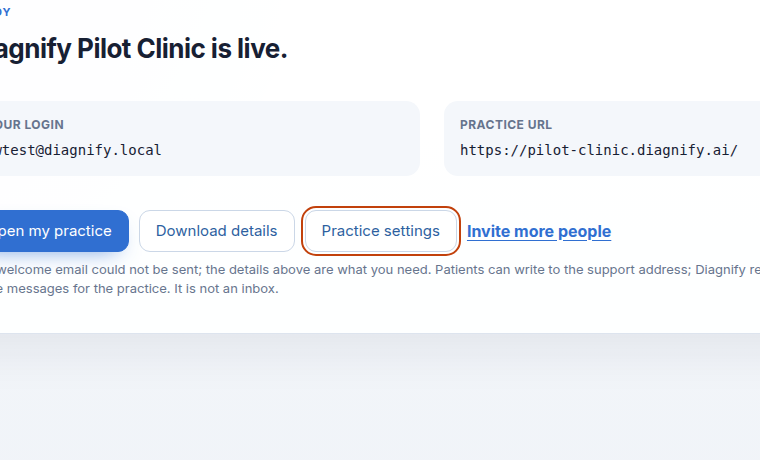Click the YOUR LOGIN label

(32, 125)
